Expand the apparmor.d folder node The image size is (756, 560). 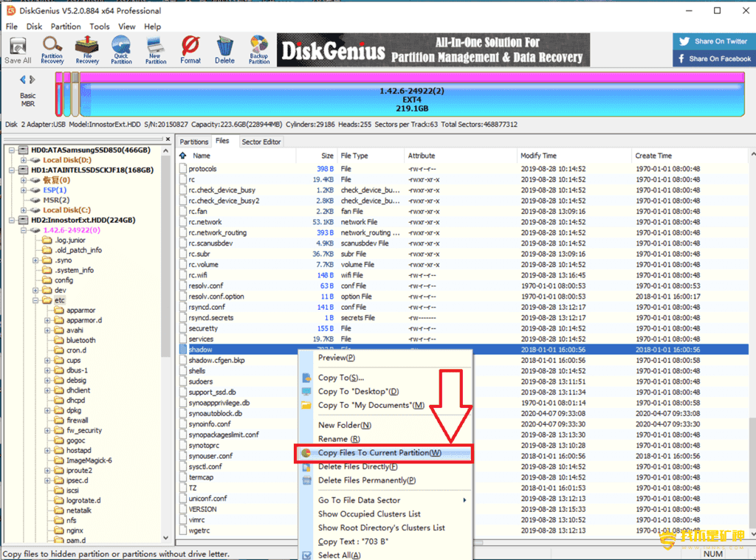(x=47, y=320)
